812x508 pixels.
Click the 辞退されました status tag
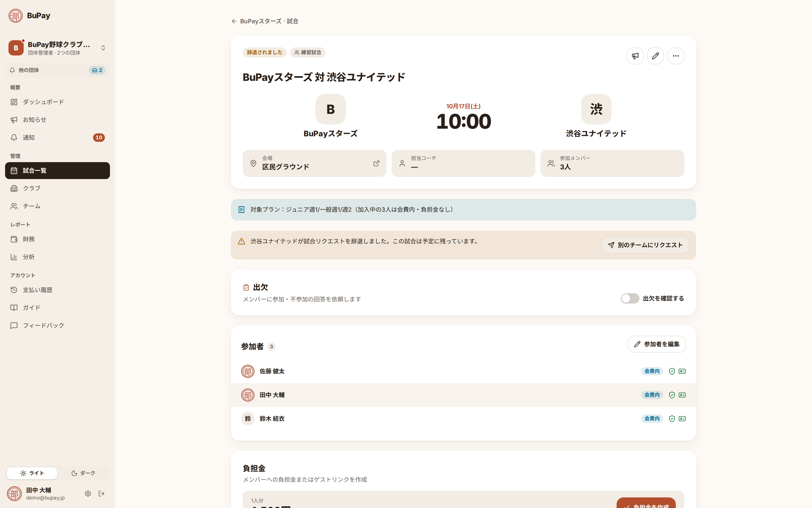[264, 52]
